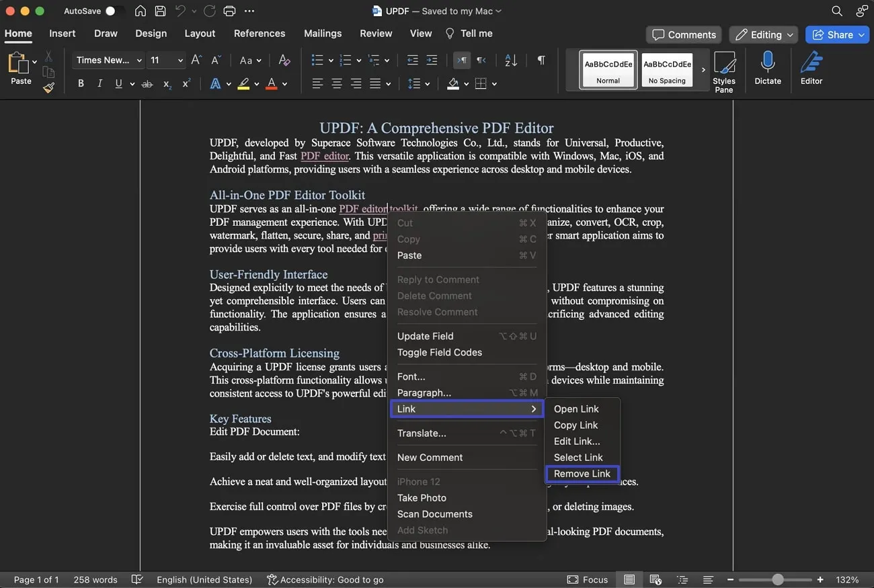Choose Remove Link from the submenu
The height and width of the screenshot is (588, 874).
pyautogui.click(x=582, y=474)
